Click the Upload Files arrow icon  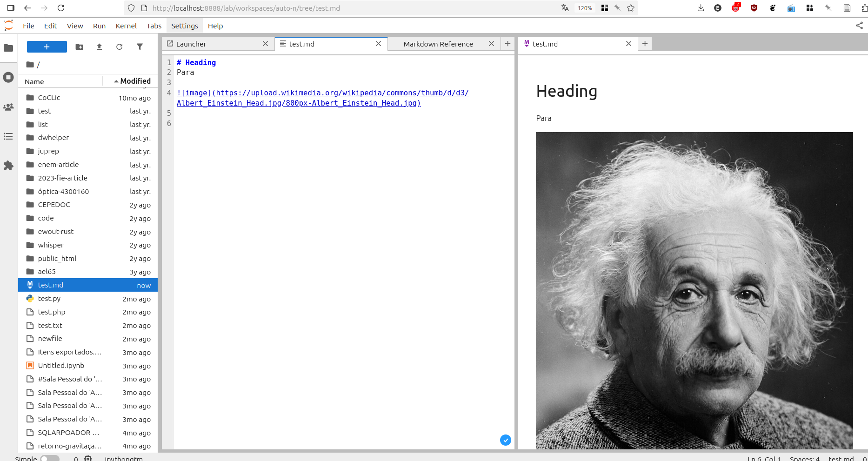tap(99, 47)
